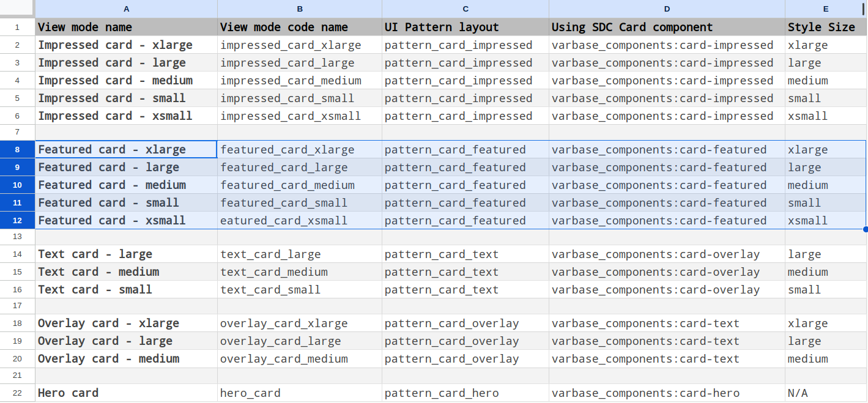Click row 7 header number
Image resolution: width=868 pixels, height=403 pixels.
(x=17, y=132)
